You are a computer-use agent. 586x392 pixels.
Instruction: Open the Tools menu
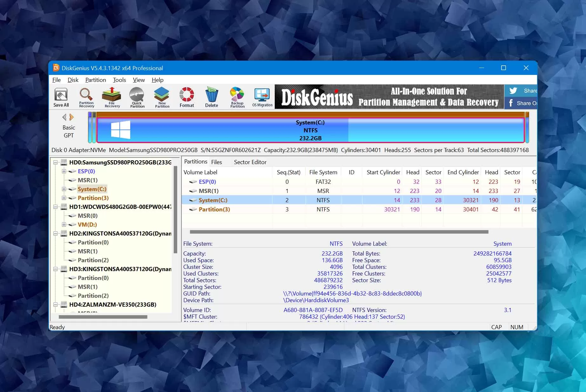coord(119,80)
